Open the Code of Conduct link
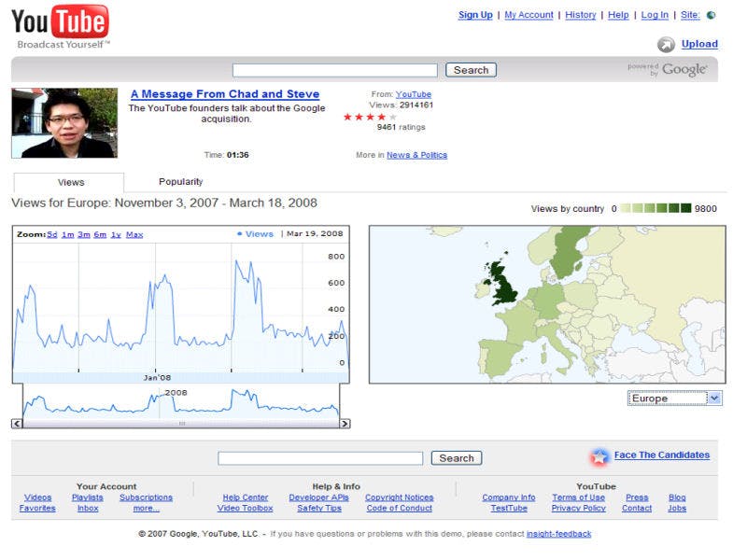747x560 pixels. [400, 508]
